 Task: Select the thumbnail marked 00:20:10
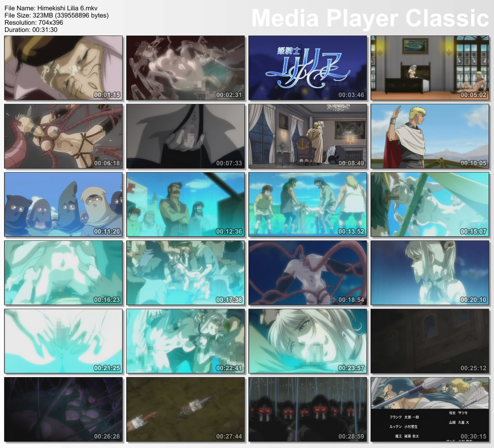(x=429, y=273)
